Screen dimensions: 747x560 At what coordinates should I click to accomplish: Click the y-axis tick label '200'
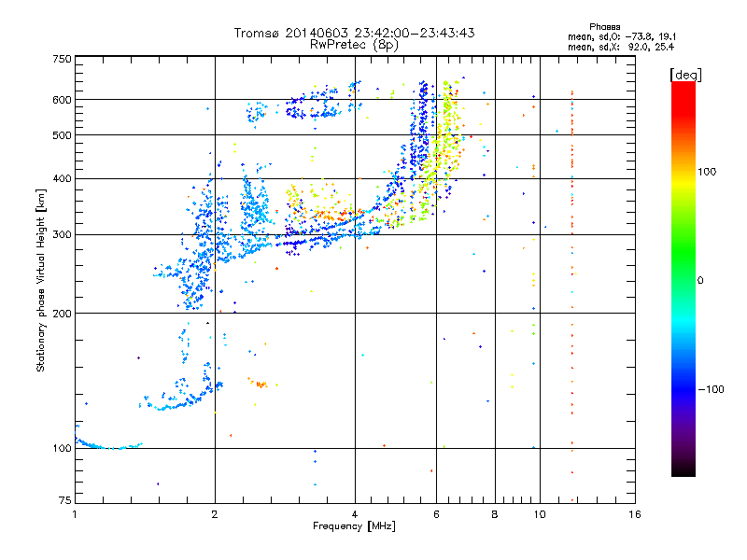coord(62,314)
